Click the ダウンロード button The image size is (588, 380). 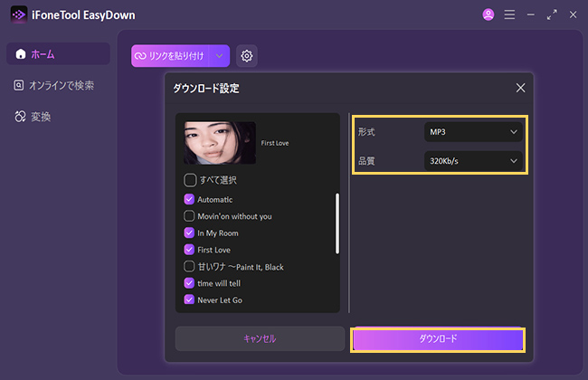coord(438,338)
